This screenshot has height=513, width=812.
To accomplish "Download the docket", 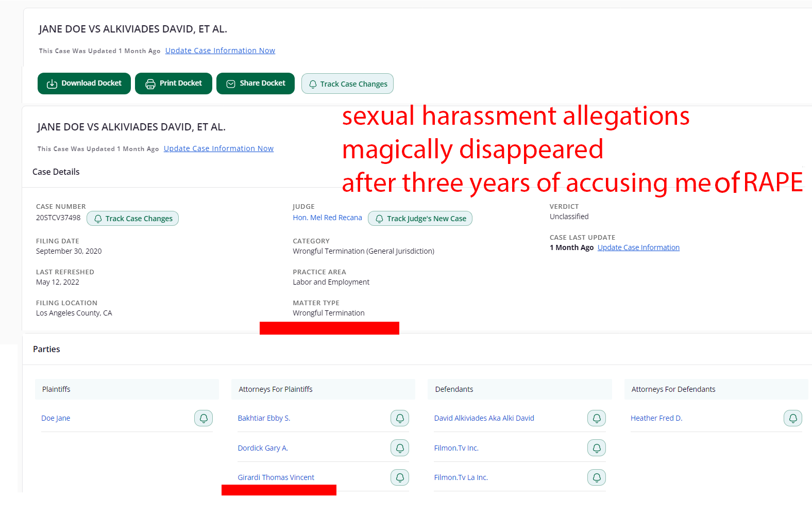I will coord(84,84).
